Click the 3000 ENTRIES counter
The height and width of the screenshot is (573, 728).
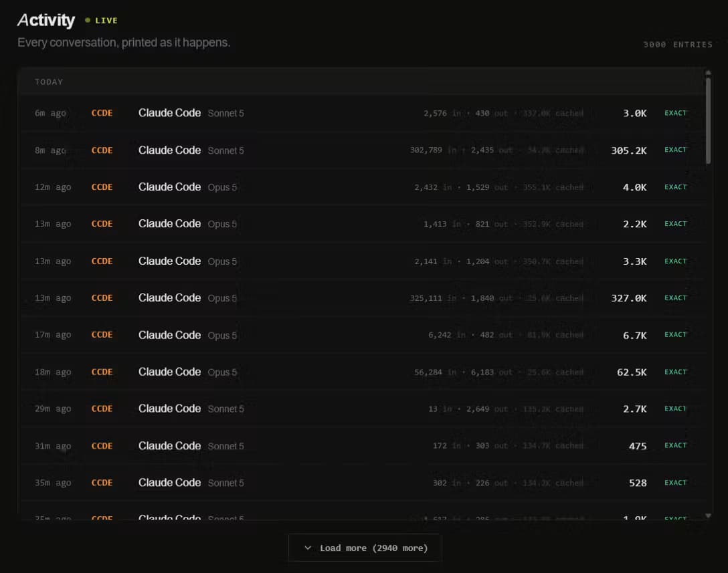[x=677, y=45]
